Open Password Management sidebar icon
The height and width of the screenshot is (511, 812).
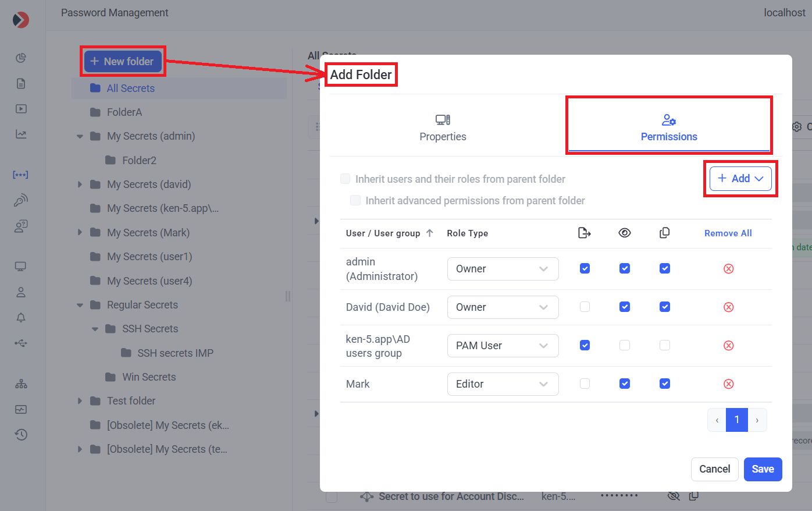[21, 175]
